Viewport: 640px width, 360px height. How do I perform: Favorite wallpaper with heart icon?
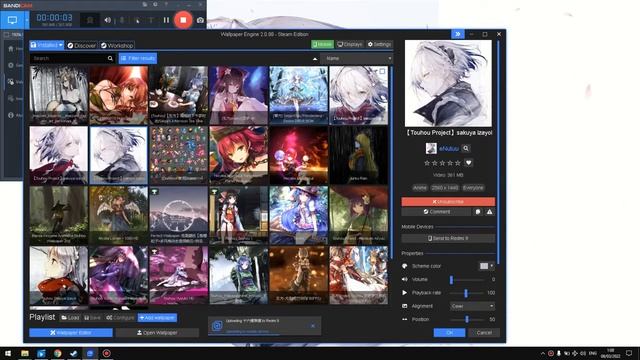(x=469, y=163)
